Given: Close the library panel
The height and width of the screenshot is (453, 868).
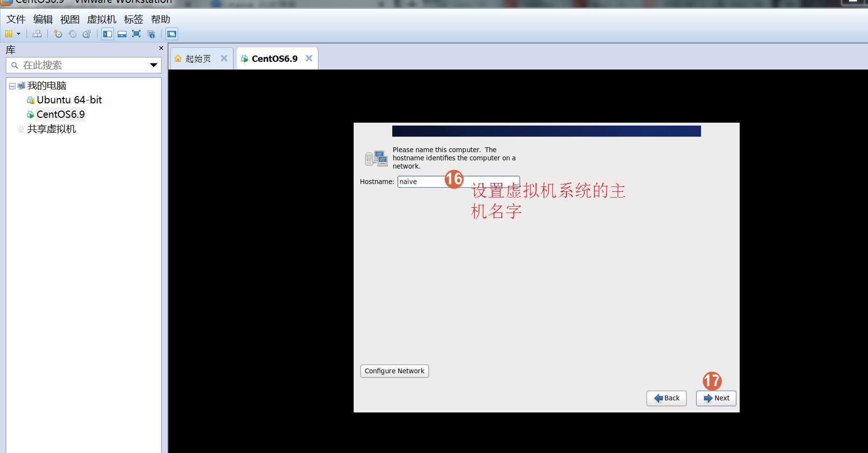Looking at the screenshot, I should pos(161,48).
